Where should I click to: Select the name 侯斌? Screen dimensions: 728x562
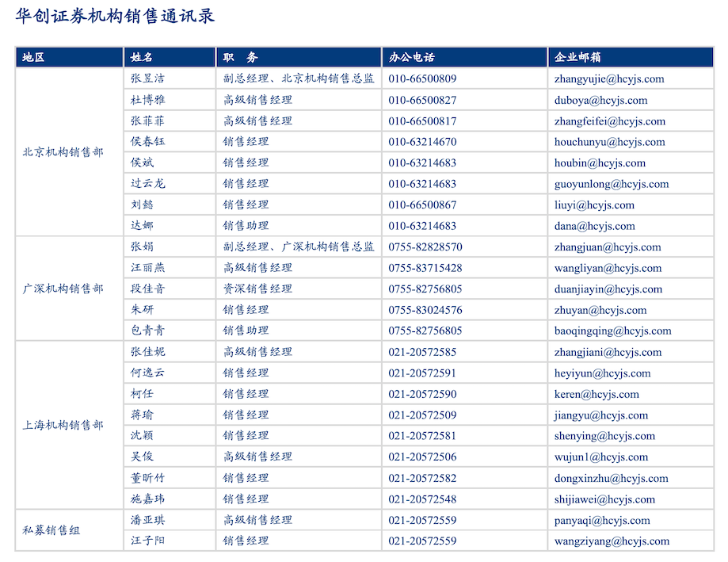tap(142, 162)
